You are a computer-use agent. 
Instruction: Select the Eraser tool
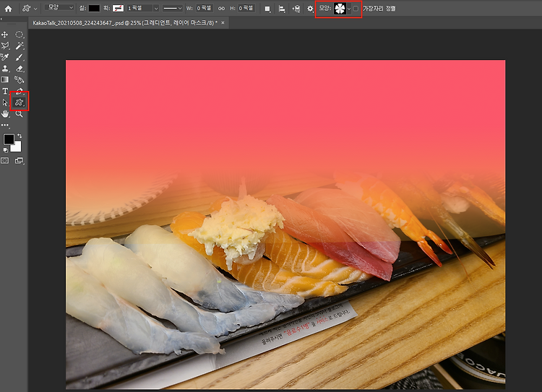[20, 69]
